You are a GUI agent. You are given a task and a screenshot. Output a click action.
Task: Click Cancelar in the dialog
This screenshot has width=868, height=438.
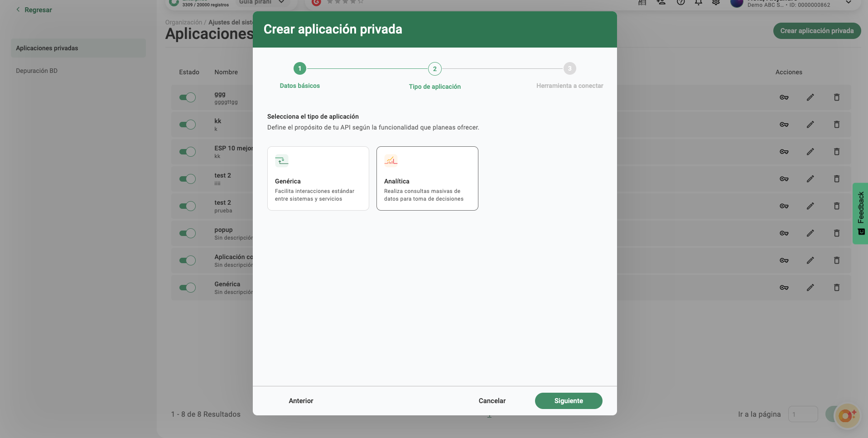492,401
